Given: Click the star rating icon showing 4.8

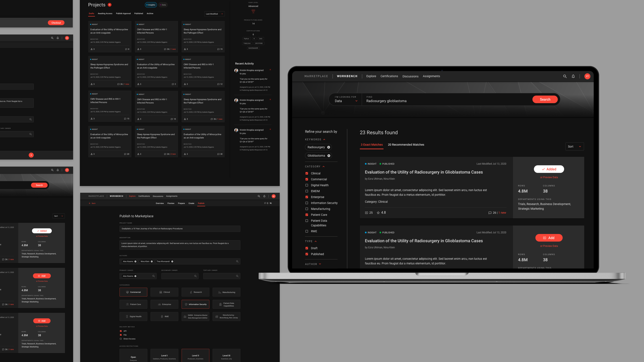Looking at the screenshot, I should point(378,213).
